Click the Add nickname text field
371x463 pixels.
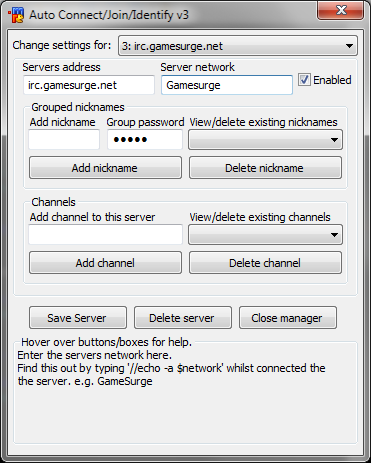[64, 139]
